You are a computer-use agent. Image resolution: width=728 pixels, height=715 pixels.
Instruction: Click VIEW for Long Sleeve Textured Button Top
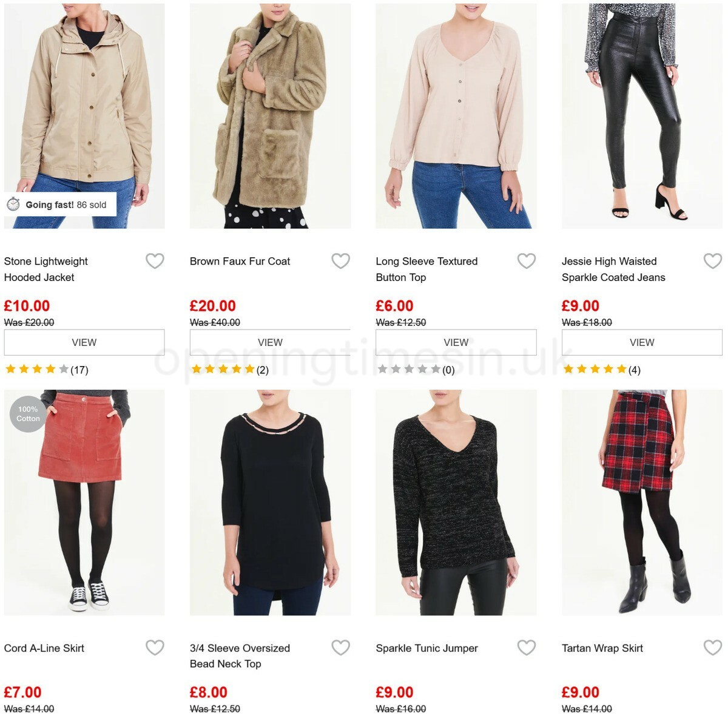coord(456,342)
